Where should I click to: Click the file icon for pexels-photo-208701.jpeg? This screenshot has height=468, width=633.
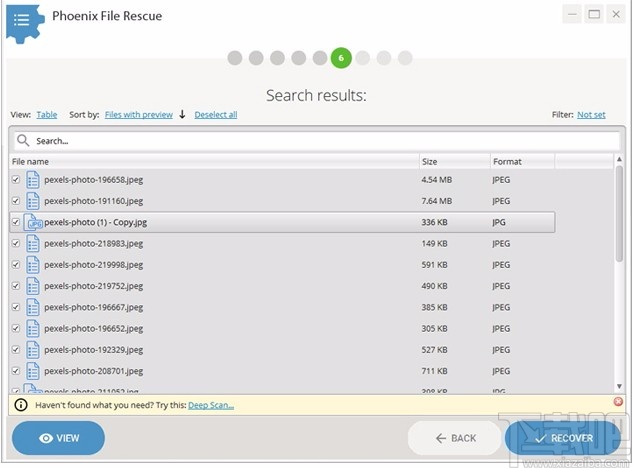[x=33, y=371]
